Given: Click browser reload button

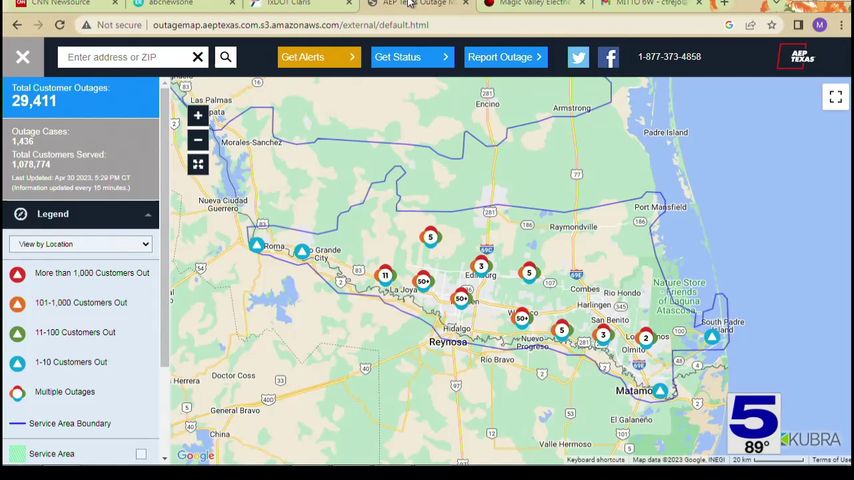Looking at the screenshot, I should tap(60, 25).
